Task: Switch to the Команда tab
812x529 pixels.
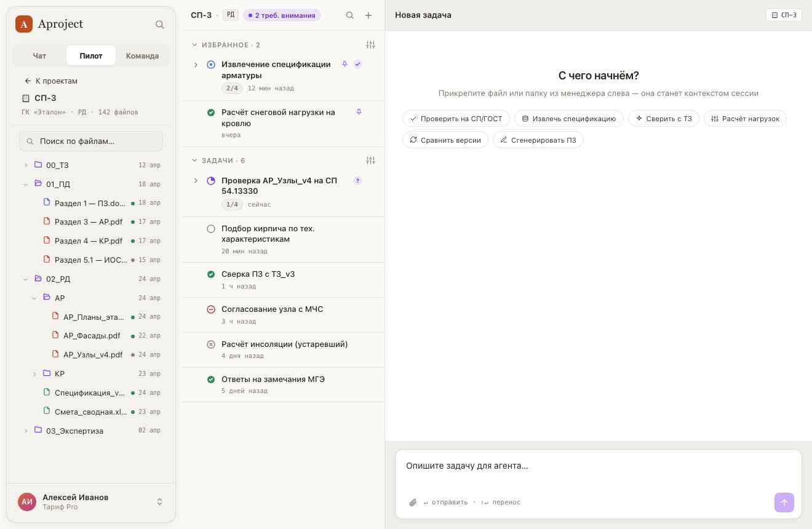Action: click(143, 55)
